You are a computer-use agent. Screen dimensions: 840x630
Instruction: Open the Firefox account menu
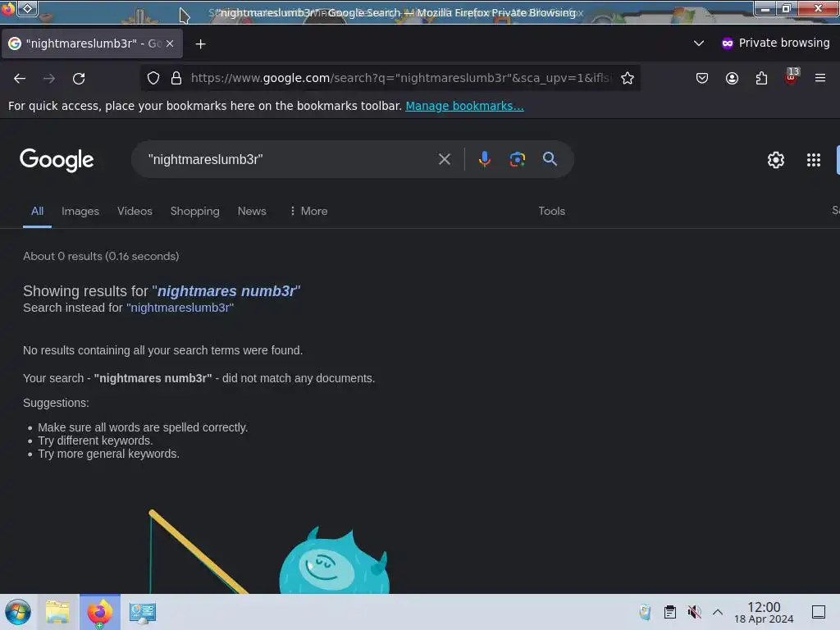732,78
